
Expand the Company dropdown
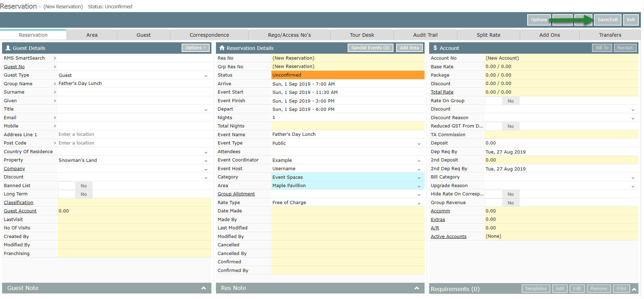pos(206,169)
